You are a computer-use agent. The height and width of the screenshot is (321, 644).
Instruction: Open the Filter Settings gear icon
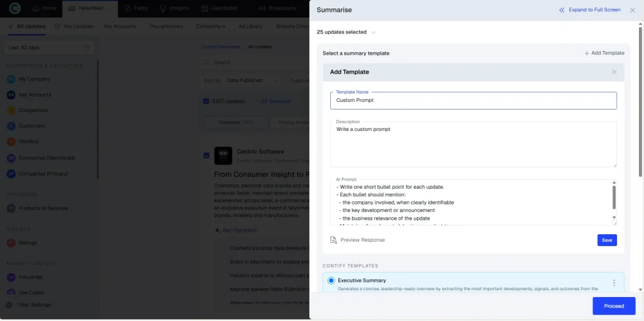click(x=9, y=305)
